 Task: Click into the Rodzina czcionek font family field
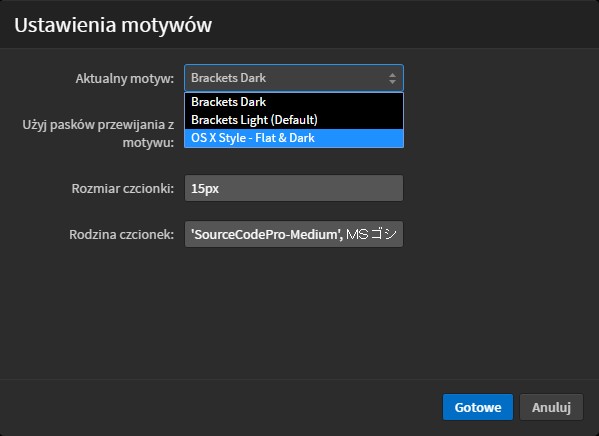pos(294,234)
